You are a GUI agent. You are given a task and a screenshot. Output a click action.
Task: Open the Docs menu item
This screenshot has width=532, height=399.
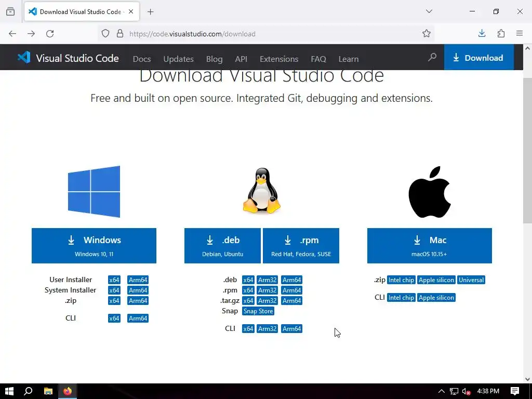point(142,59)
